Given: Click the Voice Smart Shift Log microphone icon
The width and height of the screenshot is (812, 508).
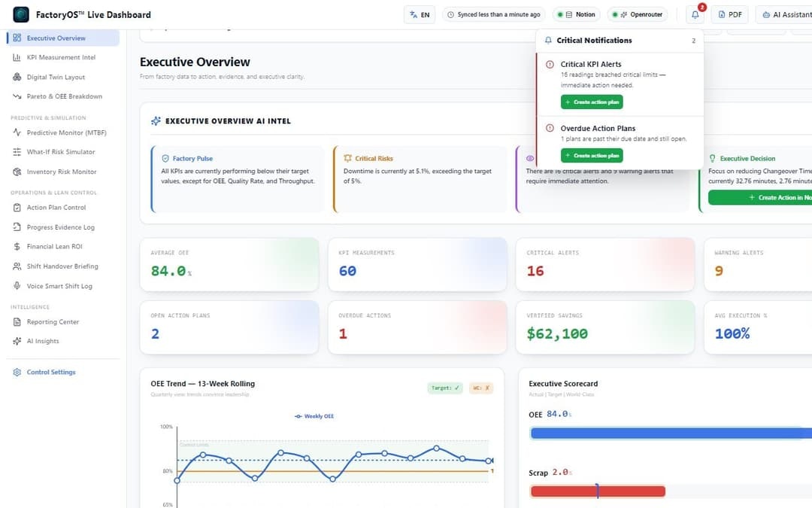Looking at the screenshot, I should pos(17,286).
